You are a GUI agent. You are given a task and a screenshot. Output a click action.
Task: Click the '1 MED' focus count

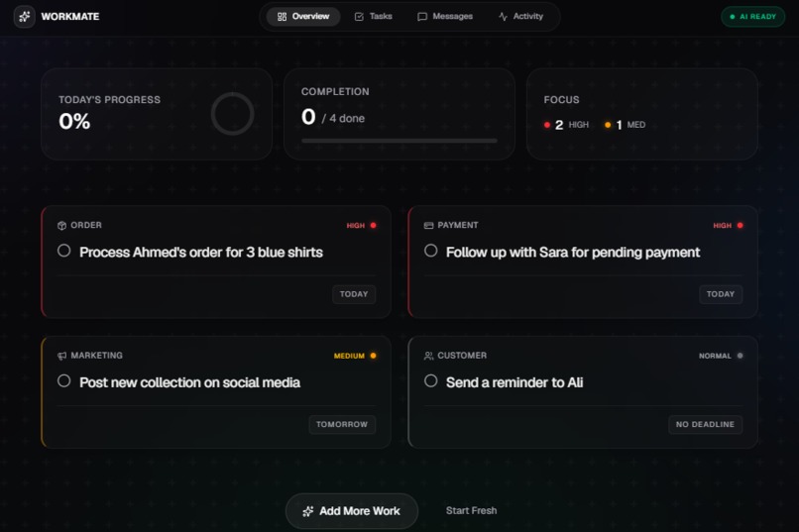click(x=630, y=125)
